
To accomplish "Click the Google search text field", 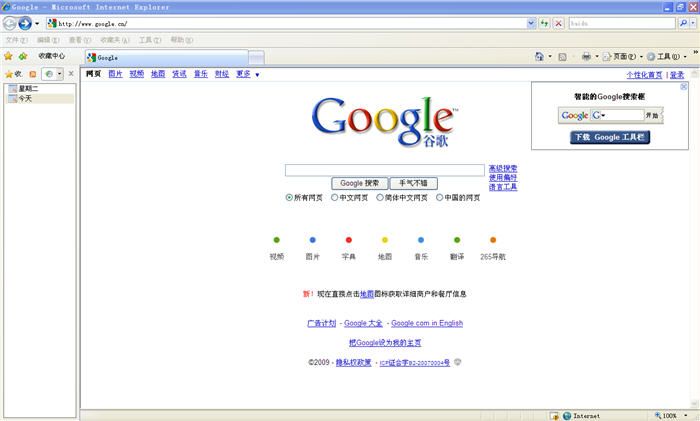I will (x=385, y=170).
